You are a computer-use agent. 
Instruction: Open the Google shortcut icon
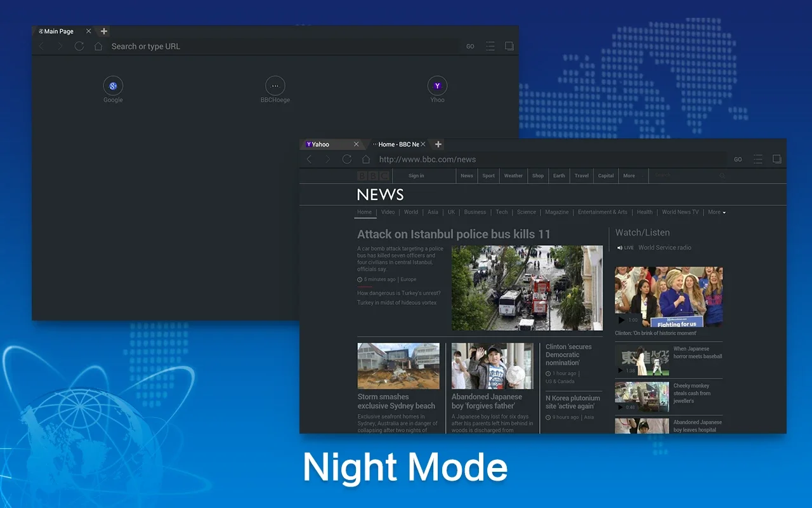113,86
